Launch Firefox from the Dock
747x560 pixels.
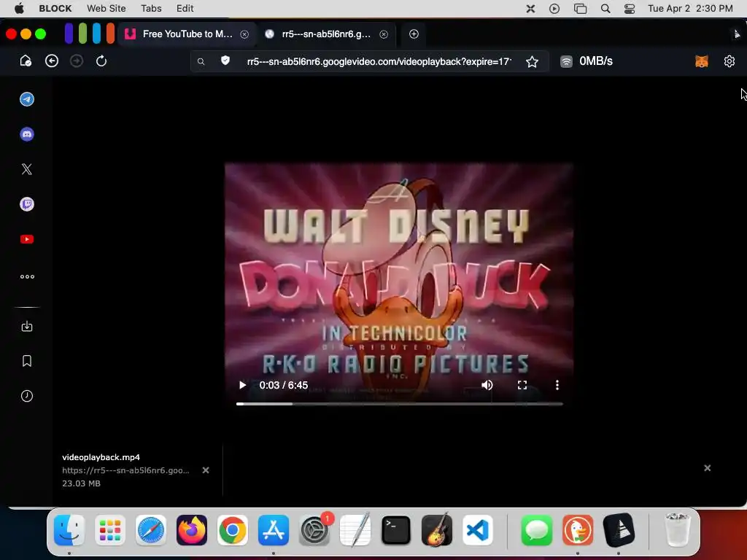[x=192, y=530]
